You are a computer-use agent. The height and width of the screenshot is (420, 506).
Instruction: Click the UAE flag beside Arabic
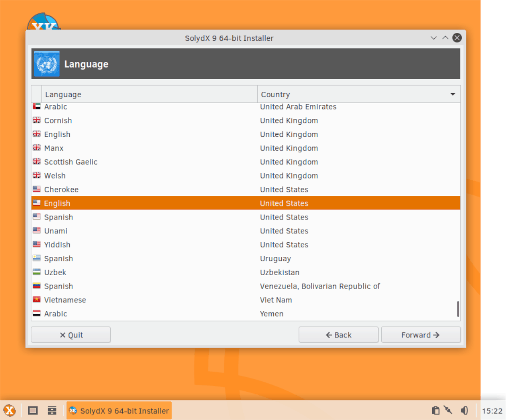tap(37, 107)
